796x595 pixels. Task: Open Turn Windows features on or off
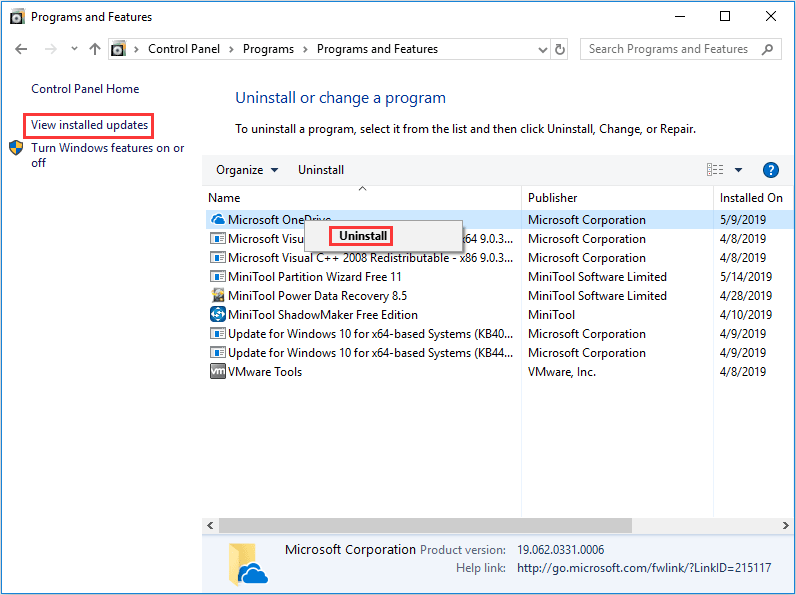[x=107, y=155]
